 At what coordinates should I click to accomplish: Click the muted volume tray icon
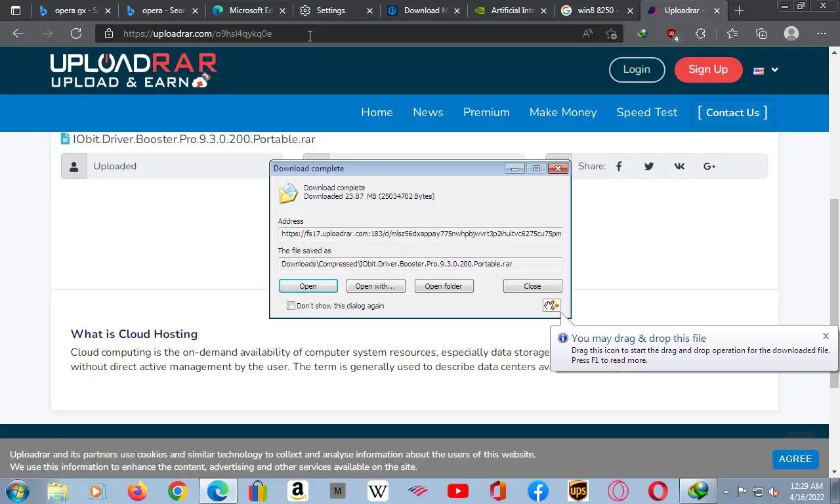tap(774, 491)
